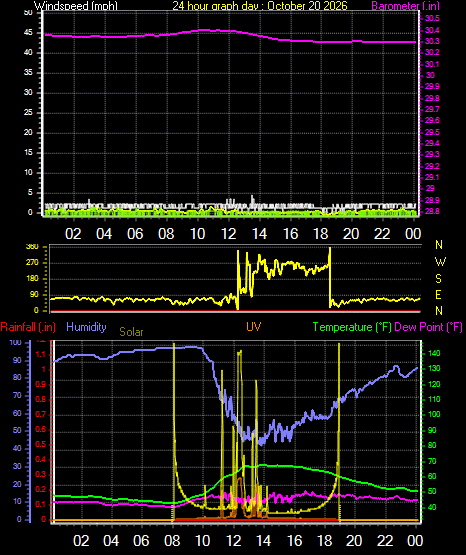Click the '18' hour label under the windspeed graph
The height and width of the screenshot is (555, 466).
click(x=321, y=234)
